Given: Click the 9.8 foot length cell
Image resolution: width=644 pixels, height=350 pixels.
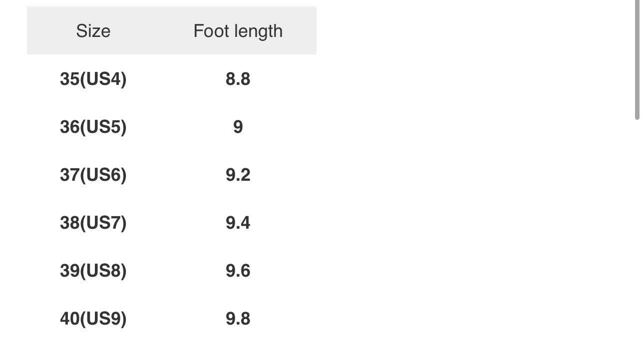Looking at the screenshot, I should [x=238, y=319].
